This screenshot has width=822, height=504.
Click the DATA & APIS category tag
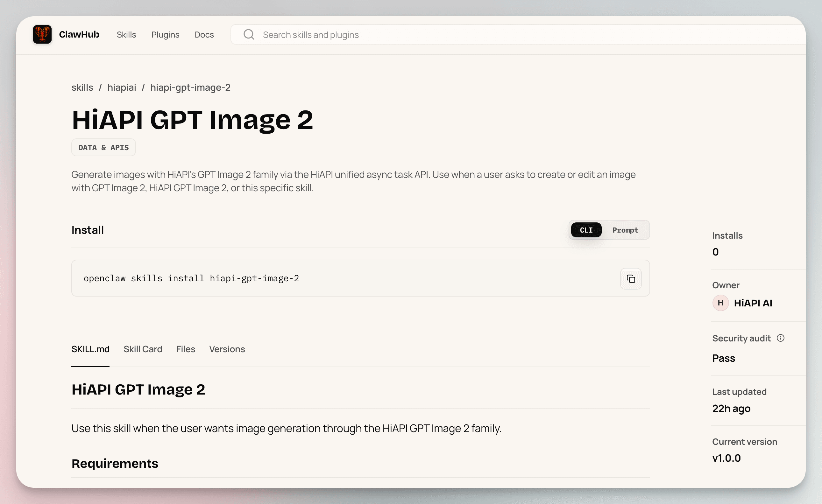pyautogui.click(x=103, y=147)
